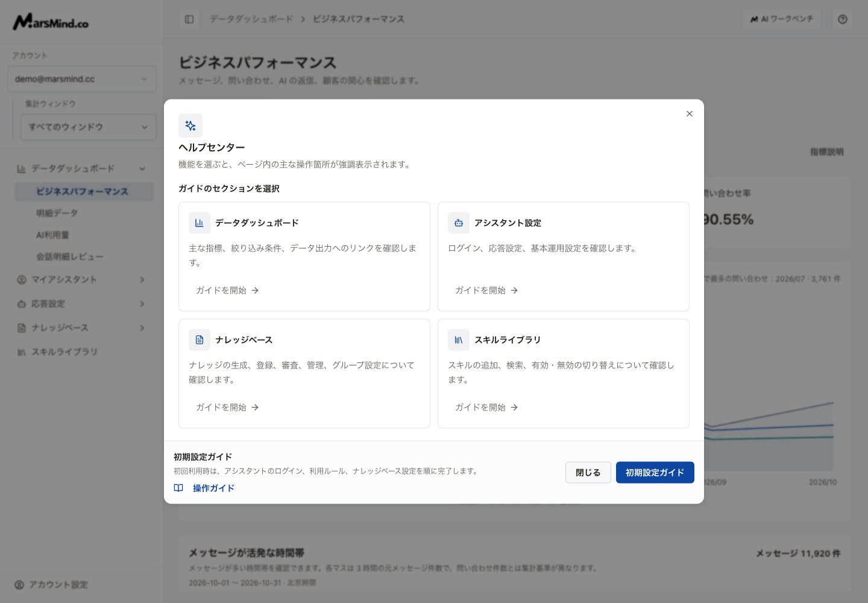Image resolution: width=868 pixels, height=603 pixels.
Task: Click 指標説明 on the dashboard
Action: [827, 152]
